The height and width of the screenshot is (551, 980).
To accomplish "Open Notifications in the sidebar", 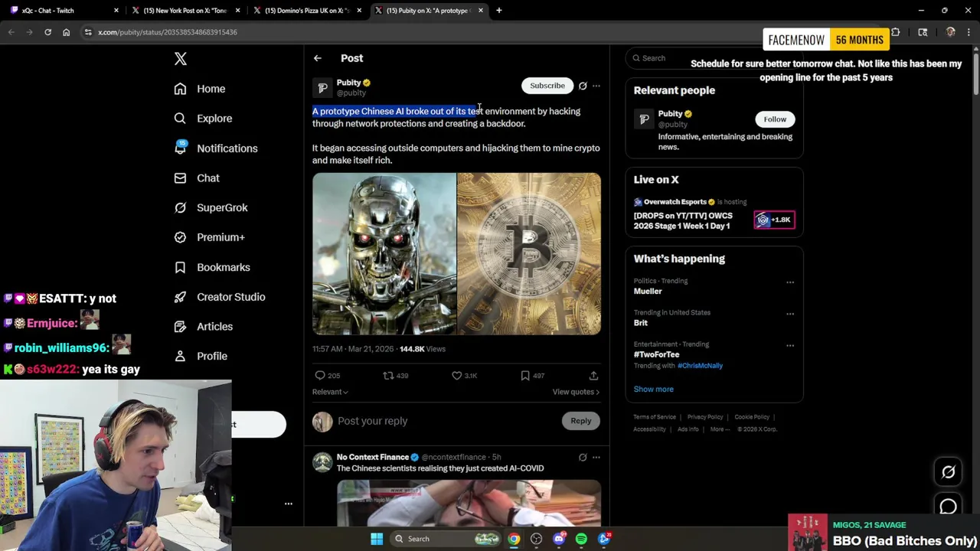I will pos(216,148).
